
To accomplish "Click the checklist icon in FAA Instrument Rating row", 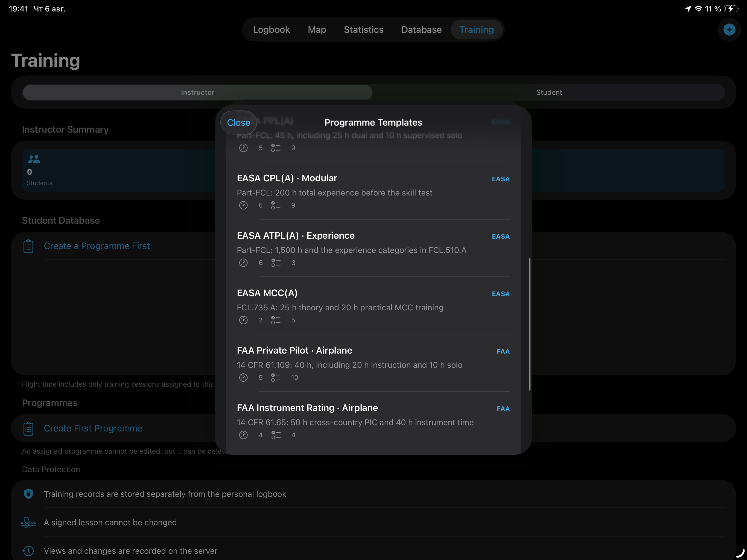I will 276,435.
